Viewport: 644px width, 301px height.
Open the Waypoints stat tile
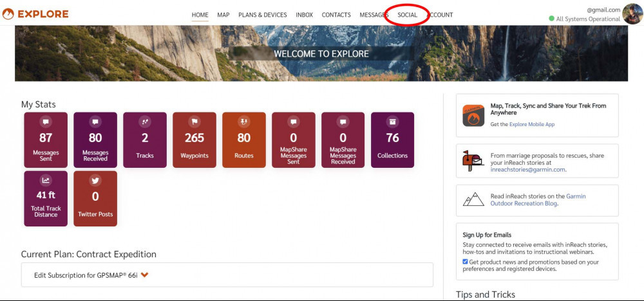click(194, 140)
